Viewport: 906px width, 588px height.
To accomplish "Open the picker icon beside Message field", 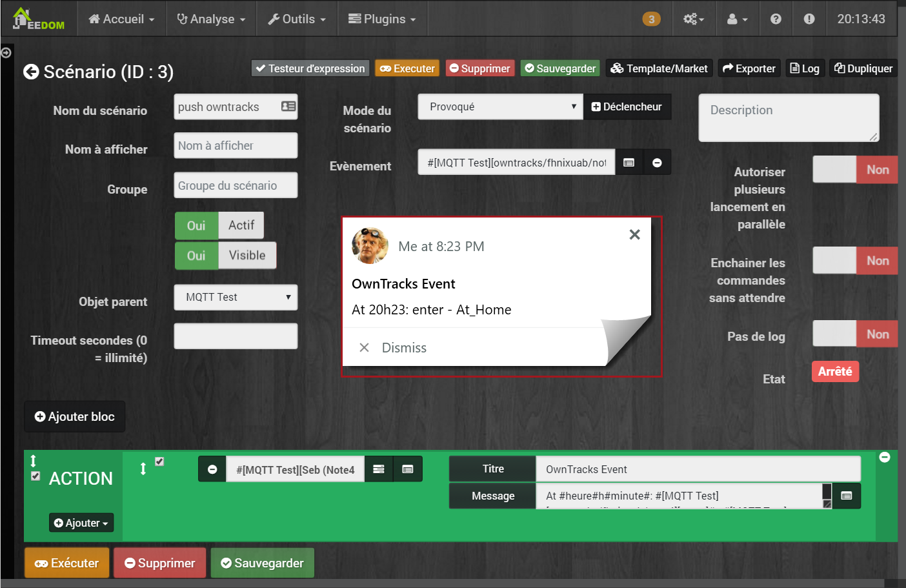I will click(847, 496).
